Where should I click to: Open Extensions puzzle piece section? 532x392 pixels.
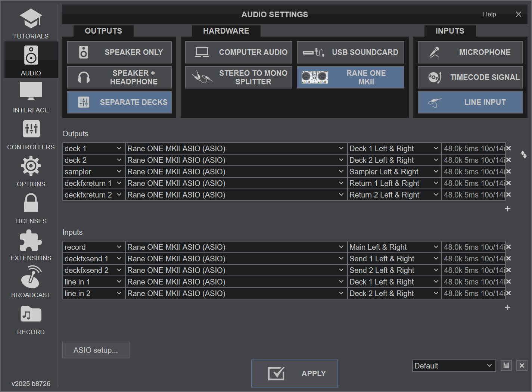[31, 245]
